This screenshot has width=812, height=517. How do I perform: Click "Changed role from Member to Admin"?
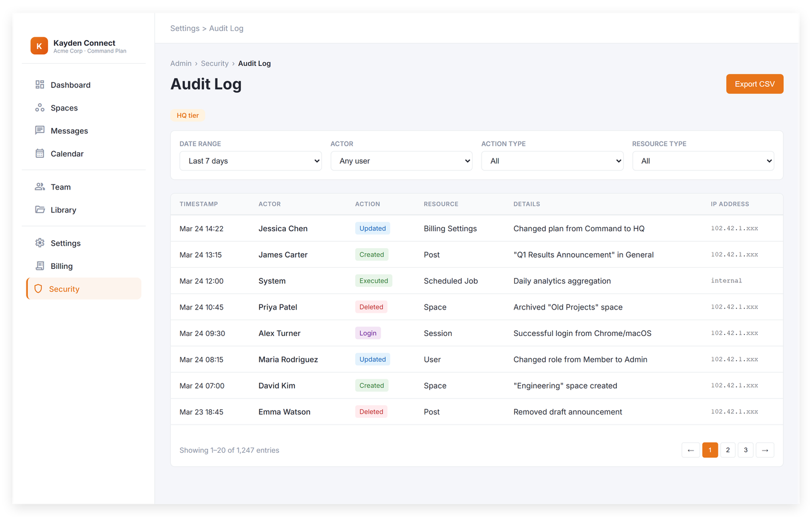click(x=580, y=360)
